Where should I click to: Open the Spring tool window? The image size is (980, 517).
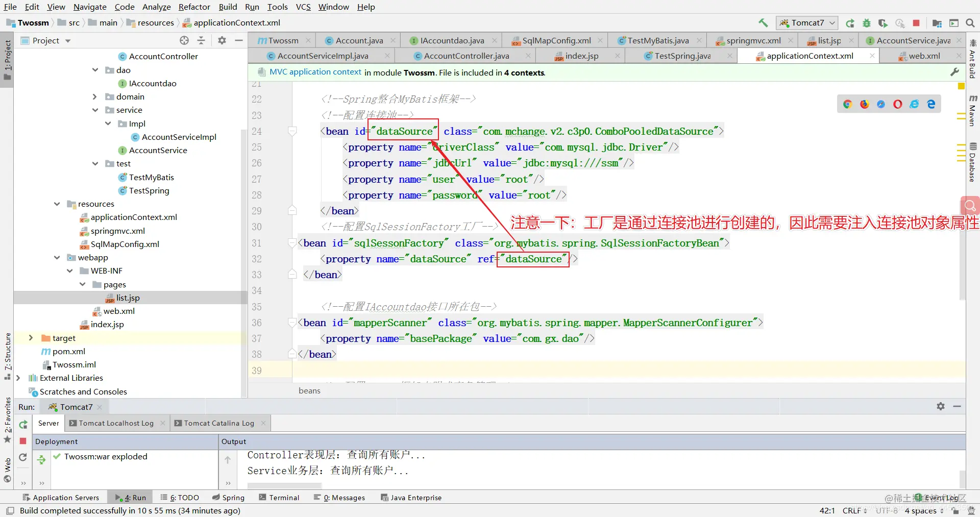[x=228, y=498]
